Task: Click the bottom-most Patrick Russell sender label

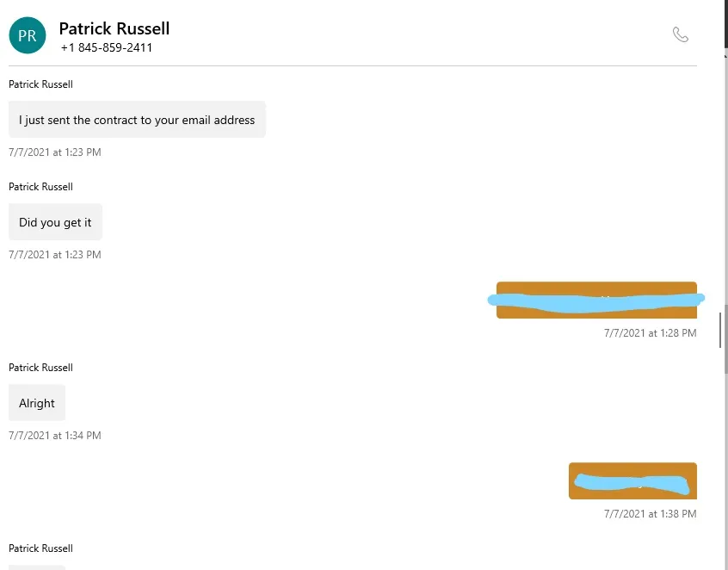Action: 40,548
